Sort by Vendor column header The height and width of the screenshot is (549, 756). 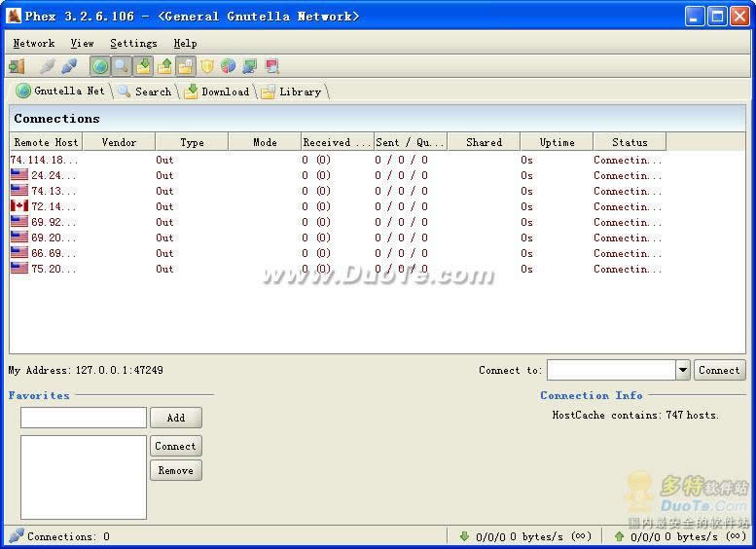[x=119, y=142]
